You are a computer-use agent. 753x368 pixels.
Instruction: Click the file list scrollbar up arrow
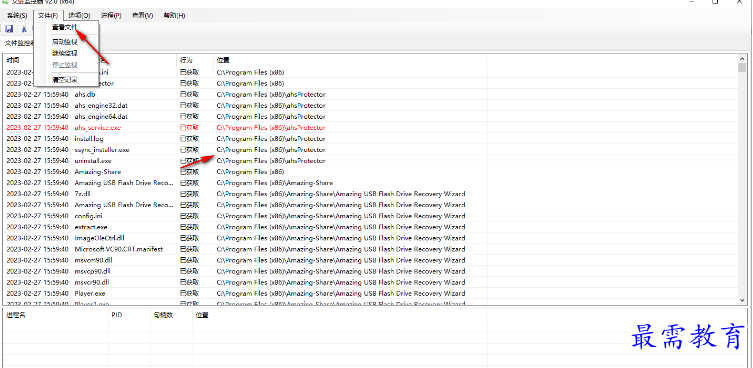click(742, 59)
